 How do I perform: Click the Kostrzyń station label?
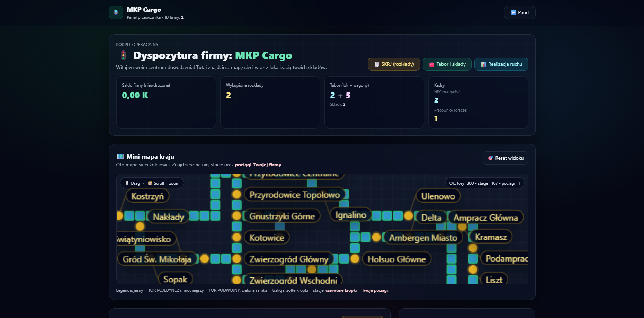pos(147,196)
